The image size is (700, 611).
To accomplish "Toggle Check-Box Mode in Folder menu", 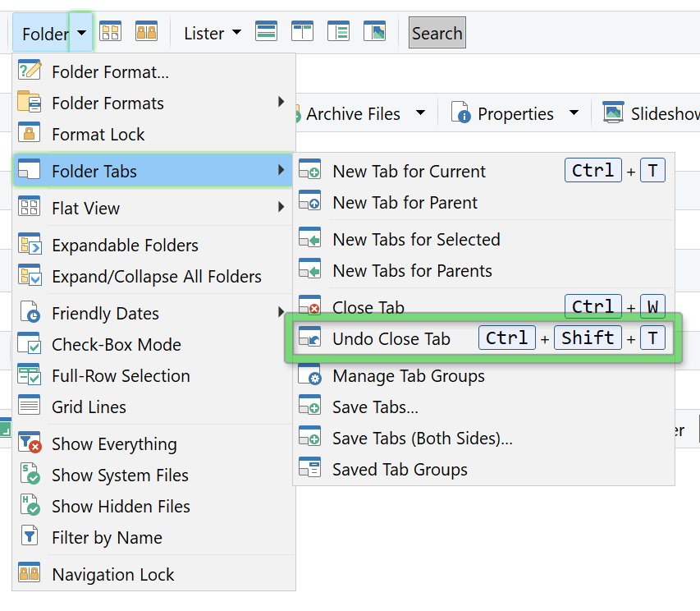I will point(115,345).
